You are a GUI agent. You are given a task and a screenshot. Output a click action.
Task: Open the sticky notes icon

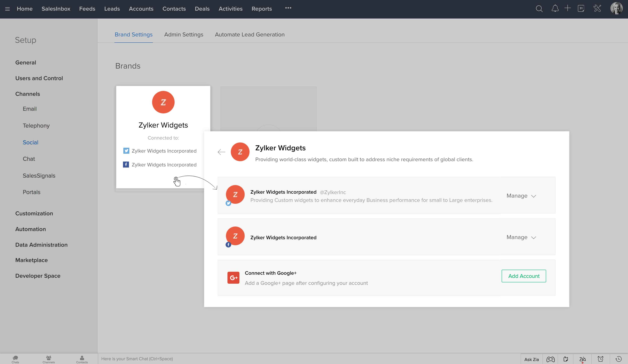click(x=566, y=359)
